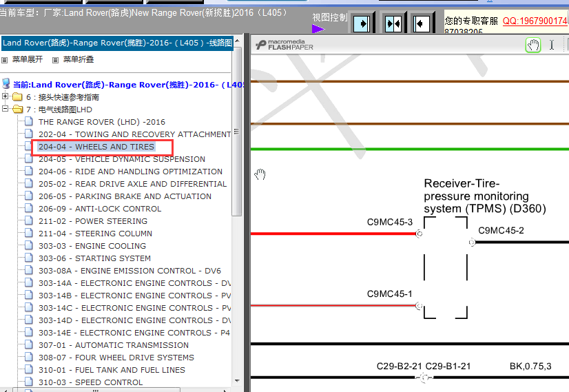Click the 菜单展开 expand-all icon
Viewport: 569px width, 392px height.
pyautogui.click(x=5, y=60)
